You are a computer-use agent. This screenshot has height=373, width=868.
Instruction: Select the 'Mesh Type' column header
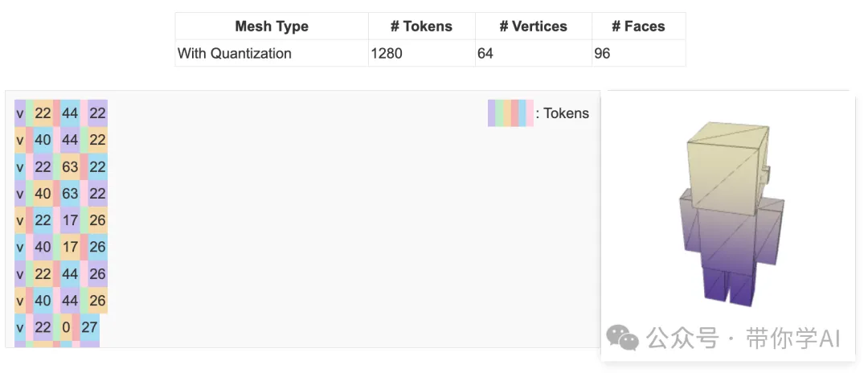272,27
